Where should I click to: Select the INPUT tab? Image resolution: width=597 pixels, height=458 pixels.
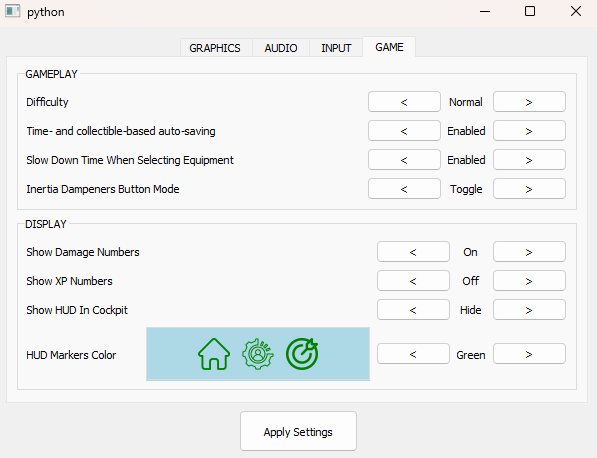336,48
